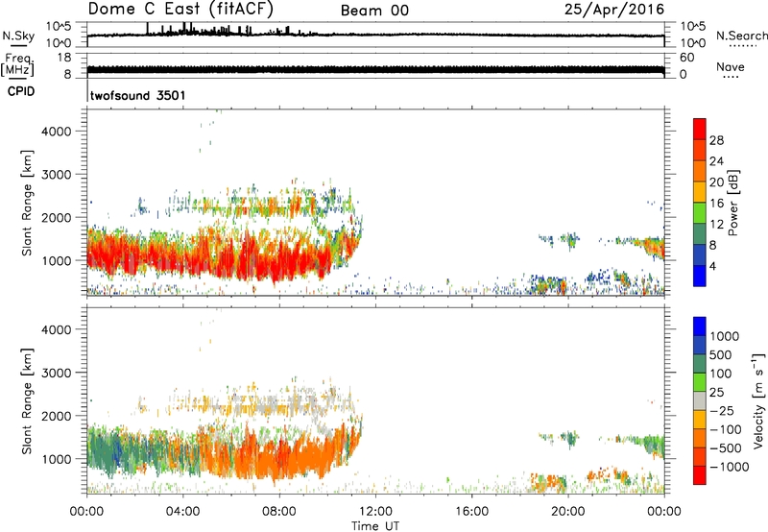Click the 'Nave' legend label

(x=731, y=66)
